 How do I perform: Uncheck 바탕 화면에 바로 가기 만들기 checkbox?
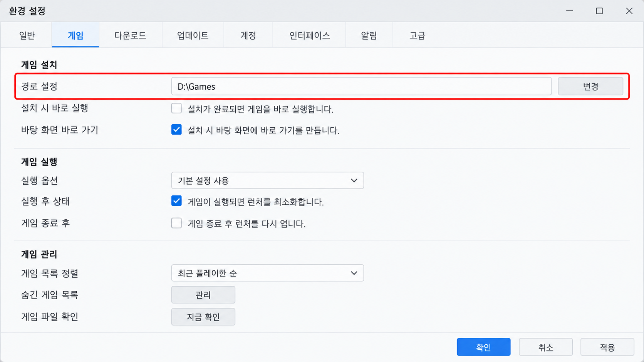coord(176,130)
